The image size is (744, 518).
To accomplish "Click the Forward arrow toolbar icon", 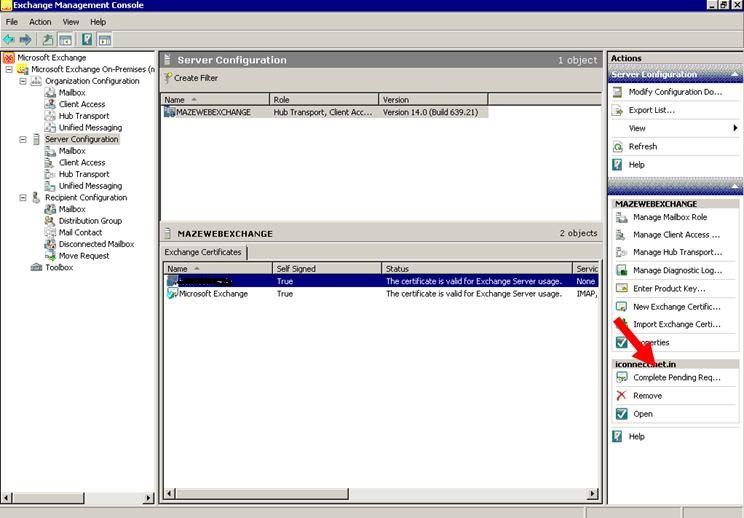I will coord(25,39).
